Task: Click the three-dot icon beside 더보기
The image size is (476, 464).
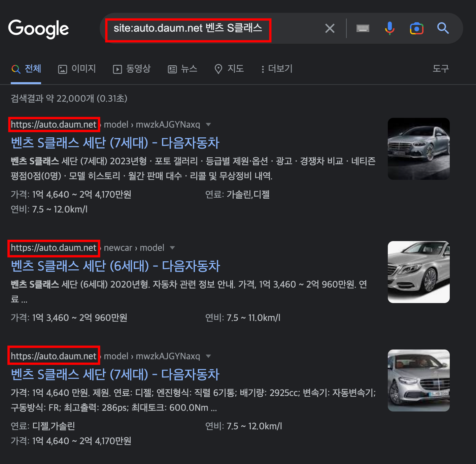Action: click(263, 69)
